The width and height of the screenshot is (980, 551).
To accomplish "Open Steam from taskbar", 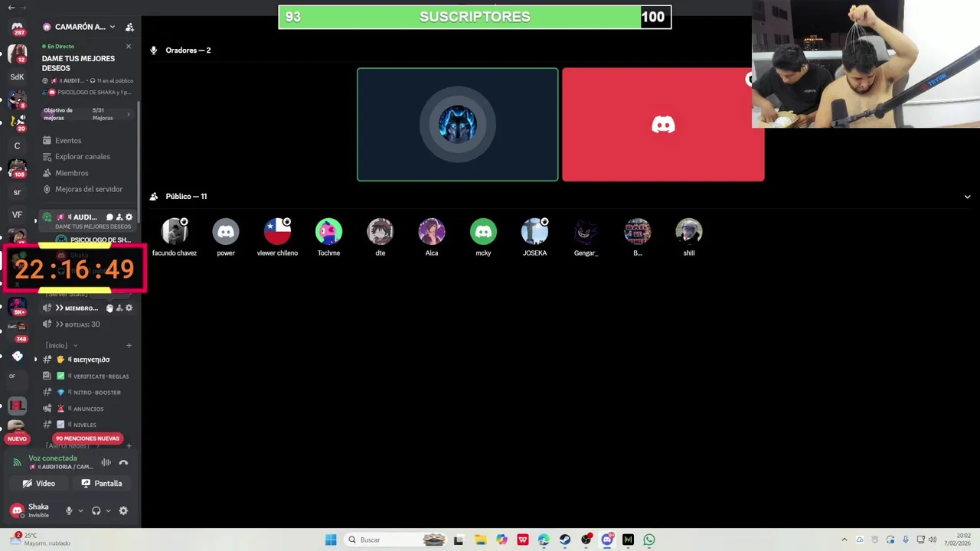I will [x=565, y=540].
